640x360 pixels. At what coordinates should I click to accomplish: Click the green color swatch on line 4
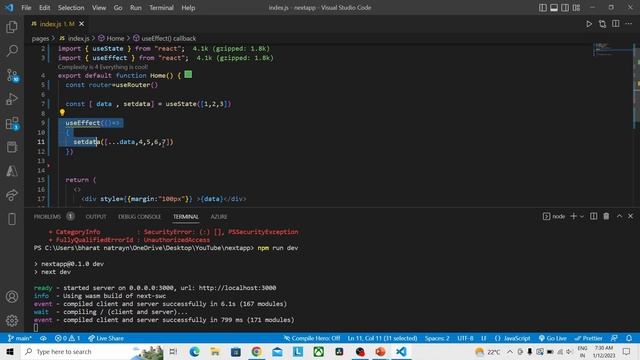tap(188, 74)
